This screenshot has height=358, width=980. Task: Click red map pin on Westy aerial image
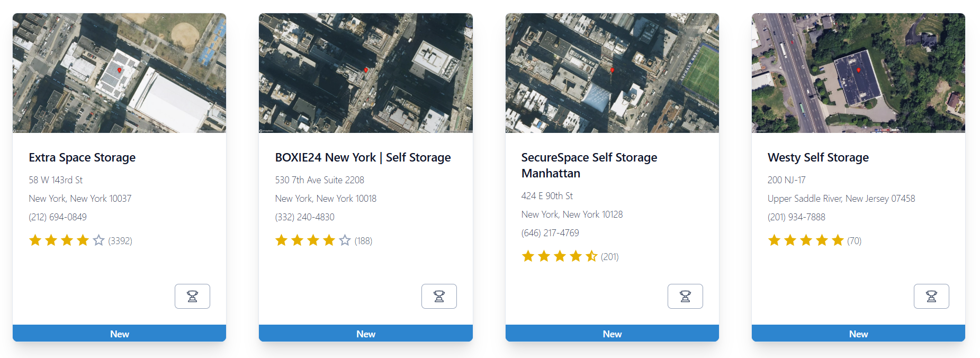pyautogui.click(x=858, y=70)
